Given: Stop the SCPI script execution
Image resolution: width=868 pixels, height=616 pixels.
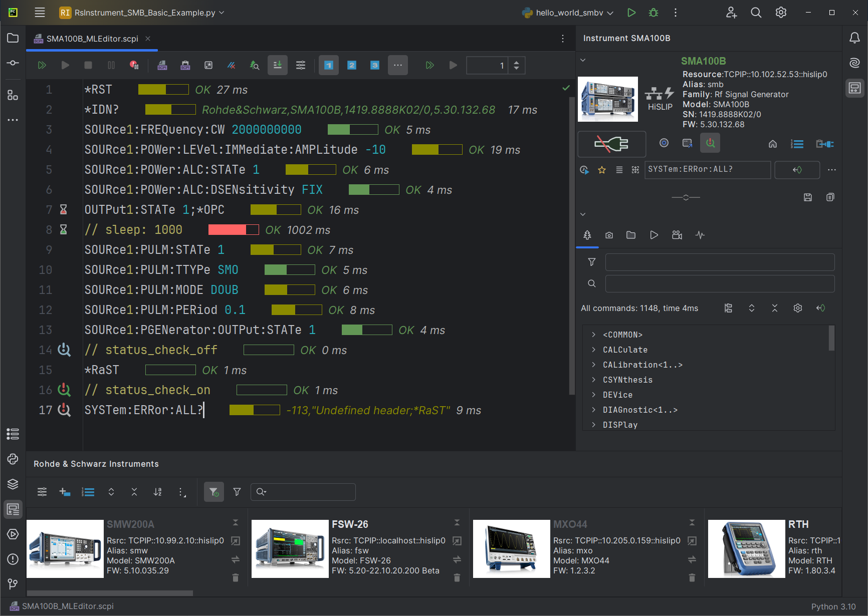Looking at the screenshot, I should coord(88,65).
